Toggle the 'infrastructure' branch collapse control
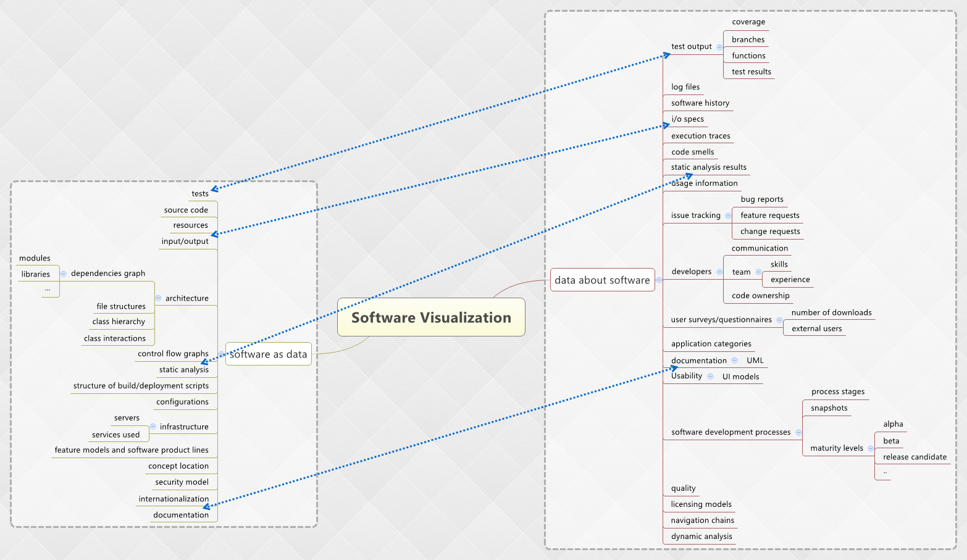The image size is (967, 560). (x=153, y=426)
